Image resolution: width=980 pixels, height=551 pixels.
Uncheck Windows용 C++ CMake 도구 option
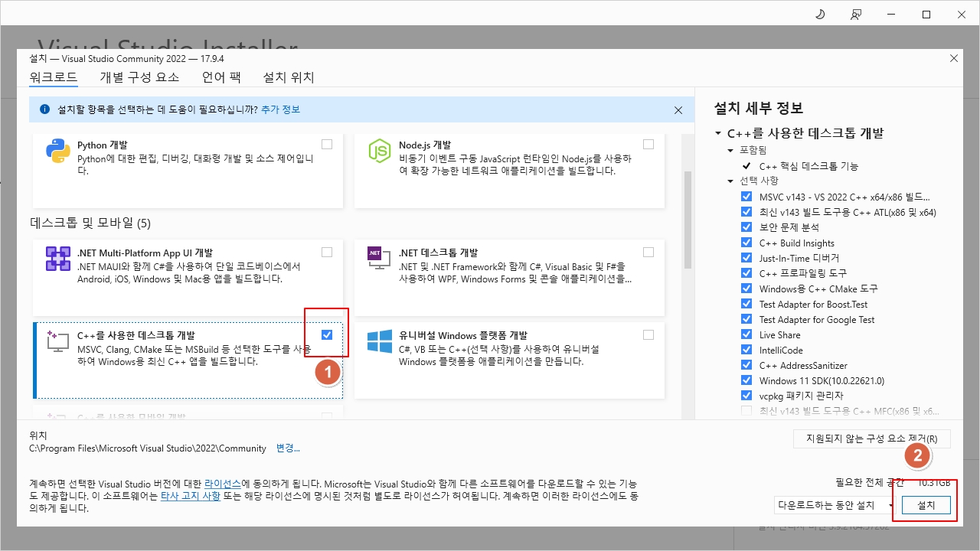[x=746, y=289]
